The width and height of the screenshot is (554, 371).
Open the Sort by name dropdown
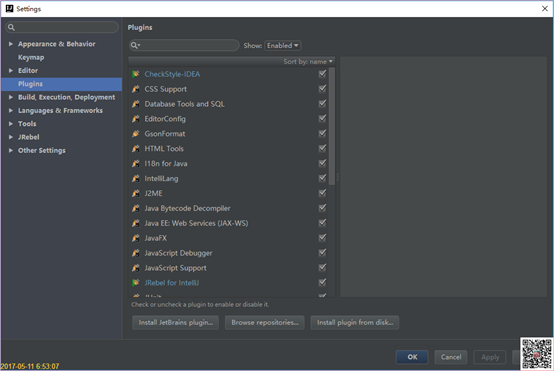pyautogui.click(x=308, y=61)
